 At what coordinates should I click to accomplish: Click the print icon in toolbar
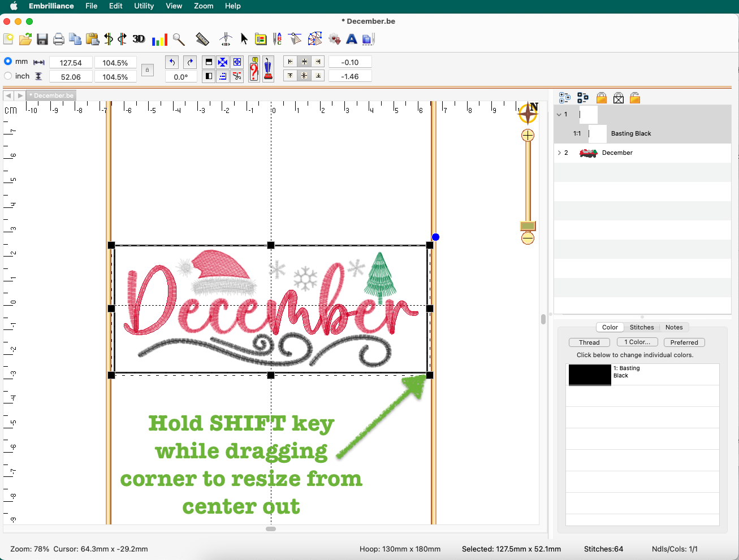[58, 39]
